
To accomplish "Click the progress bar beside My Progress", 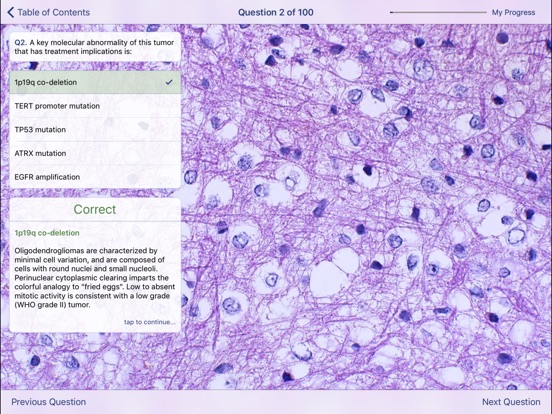I will click(x=438, y=12).
